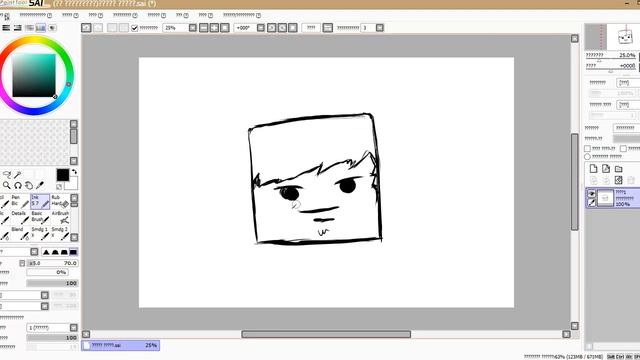Screen dimensions: 640x360
Task: Open the rotation angle +000° dropdown
Action: click(x=261, y=28)
